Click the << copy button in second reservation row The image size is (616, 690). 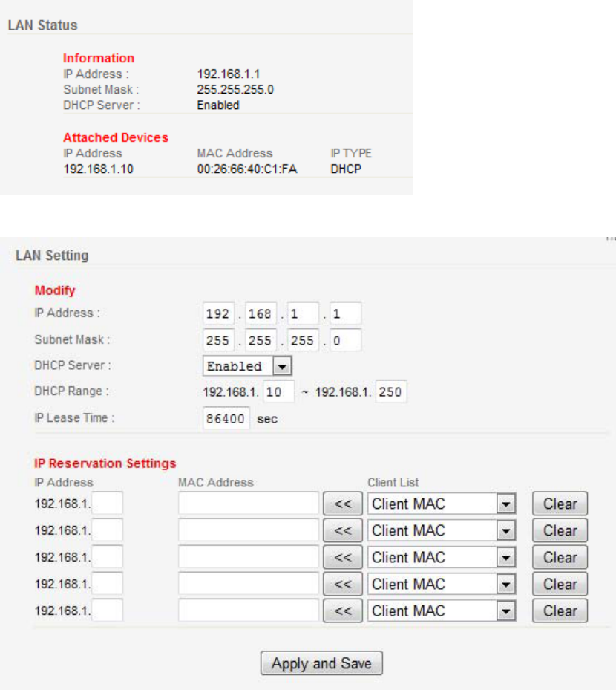pyautogui.click(x=343, y=530)
